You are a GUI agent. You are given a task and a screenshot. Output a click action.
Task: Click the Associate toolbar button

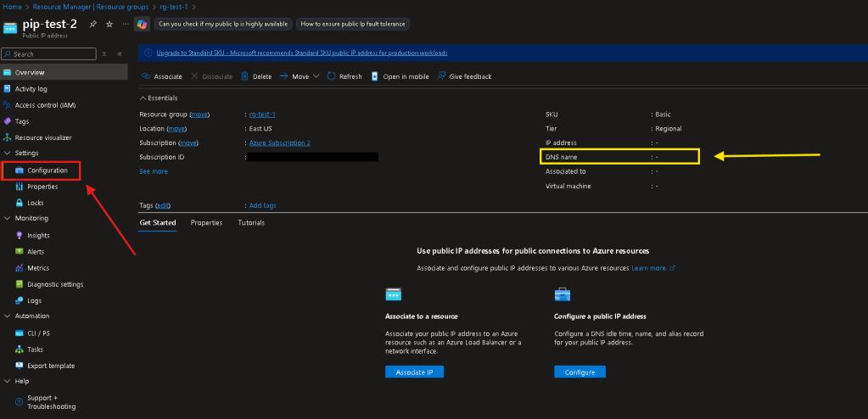(162, 76)
